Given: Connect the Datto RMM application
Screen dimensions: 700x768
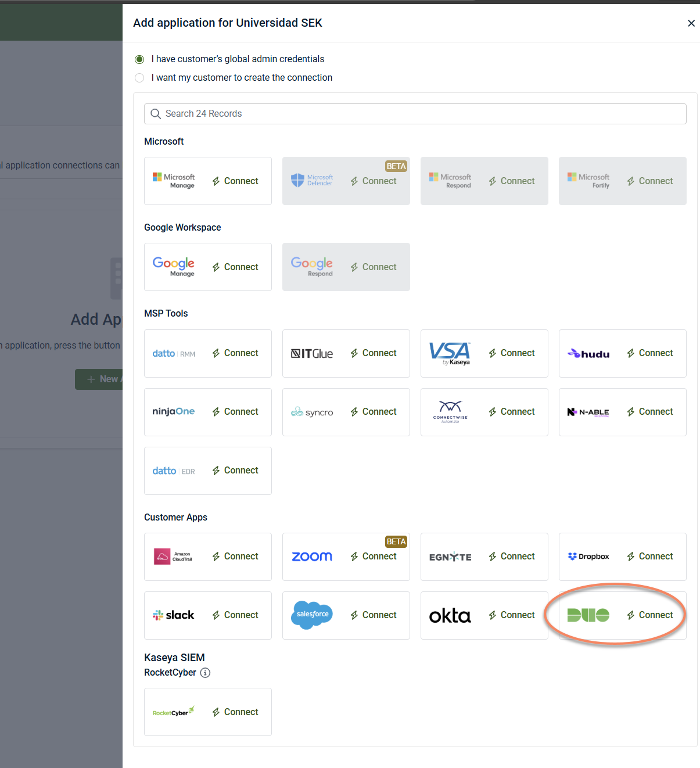Looking at the screenshot, I should click(x=235, y=353).
